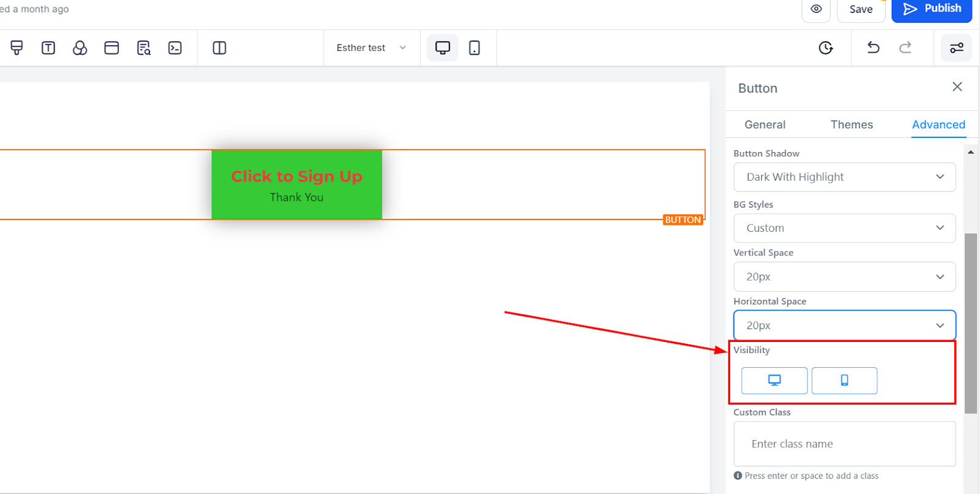Image resolution: width=980 pixels, height=494 pixels.
Task: Click the columns layout icon
Action: [219, 48]
